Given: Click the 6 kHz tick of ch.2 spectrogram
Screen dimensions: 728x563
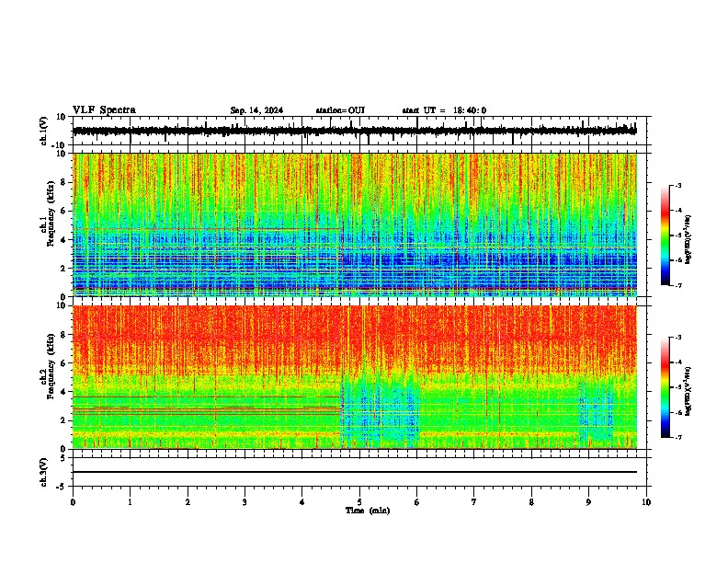Looking at the screenshot, I should pyautogui.click(x=64, y=363).
